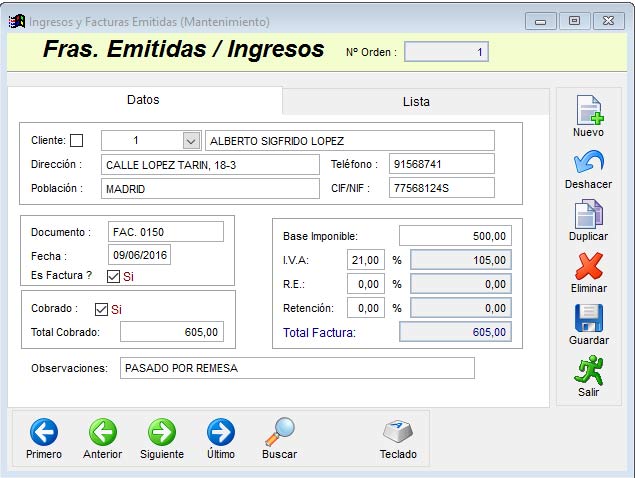The height and width of the screenshot is (478, 635).
Task: Click the Total Factura label
Action: pyautogui.click(x=319, y=333)
